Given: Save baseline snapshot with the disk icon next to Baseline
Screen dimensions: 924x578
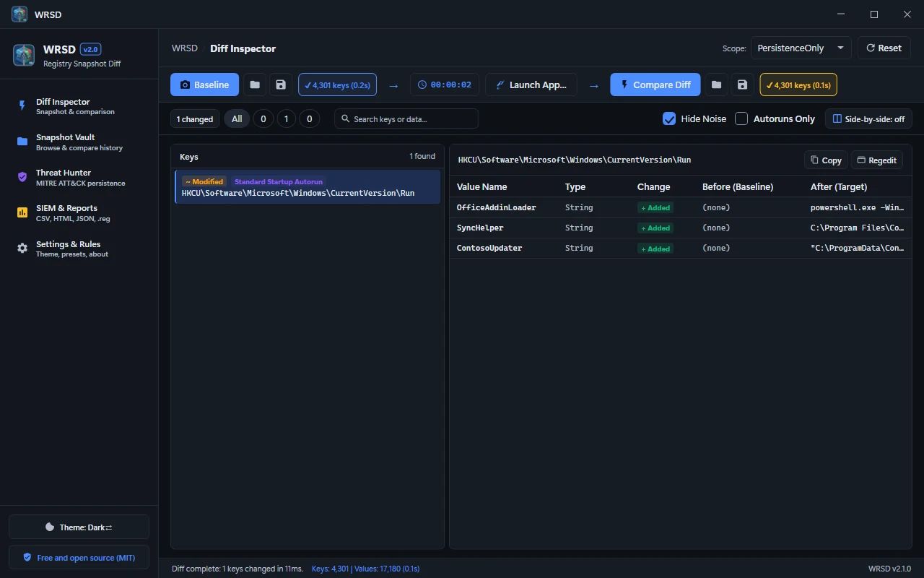Looking at the screenshot, I should [x=281, y=85].
